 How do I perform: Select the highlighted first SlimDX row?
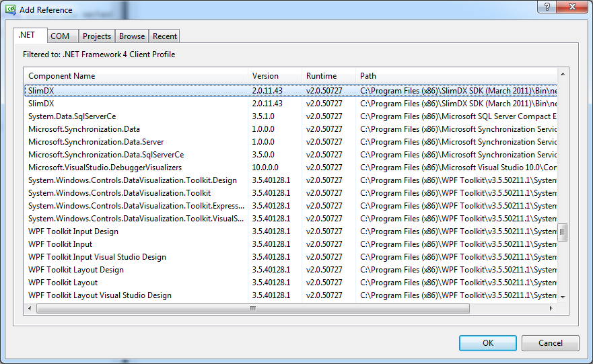click(x=291, y=91)
